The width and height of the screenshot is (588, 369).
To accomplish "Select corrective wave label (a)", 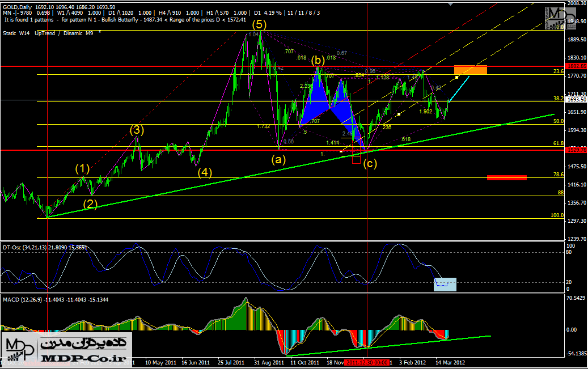I will click(x=278, y=159).
